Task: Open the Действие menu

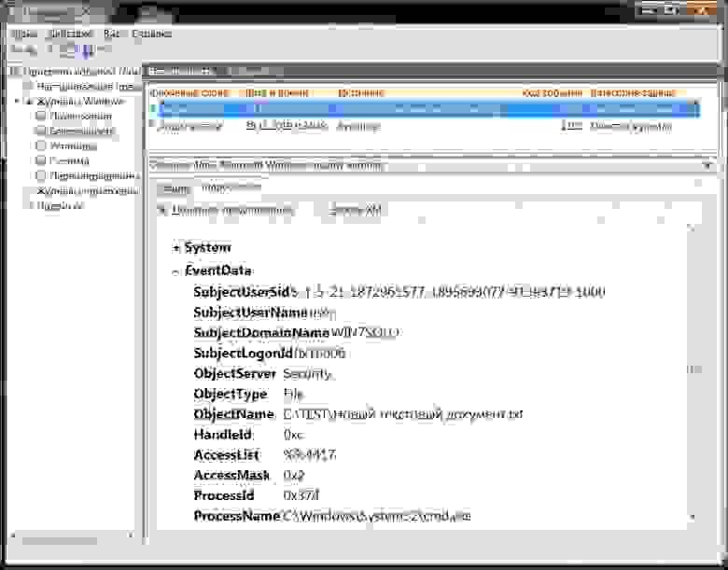Action: 70,34
